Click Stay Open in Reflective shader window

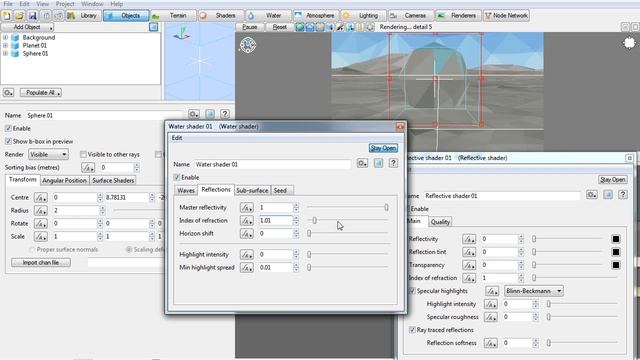[613, 180]
